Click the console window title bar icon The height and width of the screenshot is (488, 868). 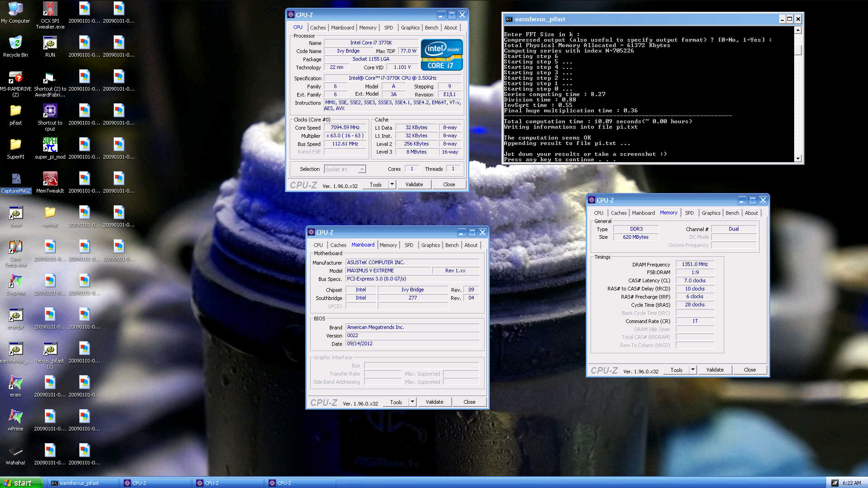(x=509, y=19)
